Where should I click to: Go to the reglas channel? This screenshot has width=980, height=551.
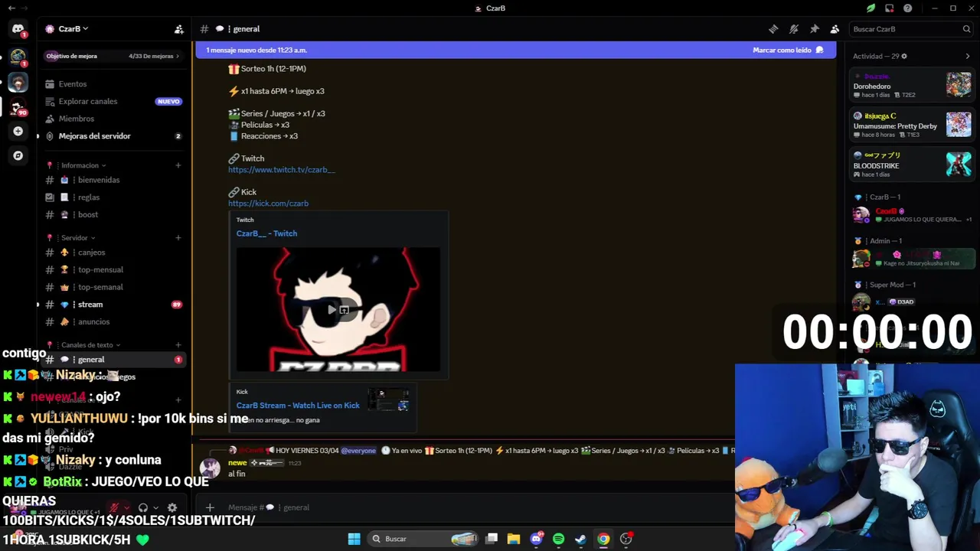(113, 197)
